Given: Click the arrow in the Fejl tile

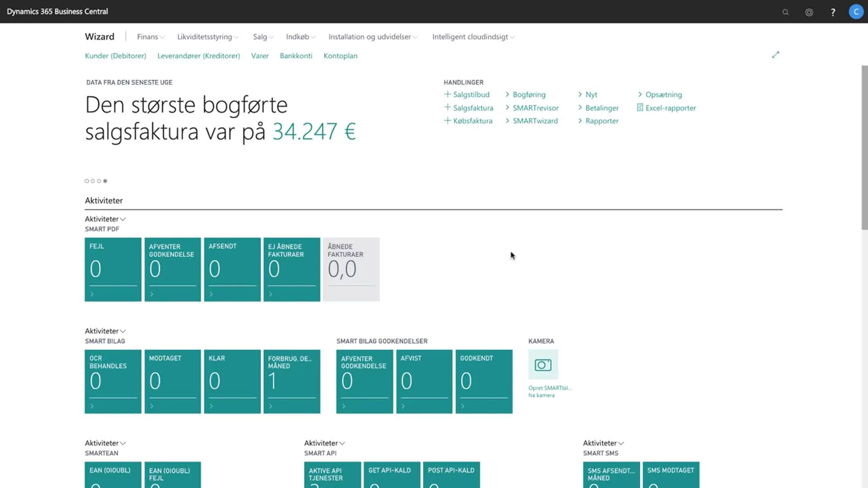Looking at the screenshot, I should [x=92, y=294].
